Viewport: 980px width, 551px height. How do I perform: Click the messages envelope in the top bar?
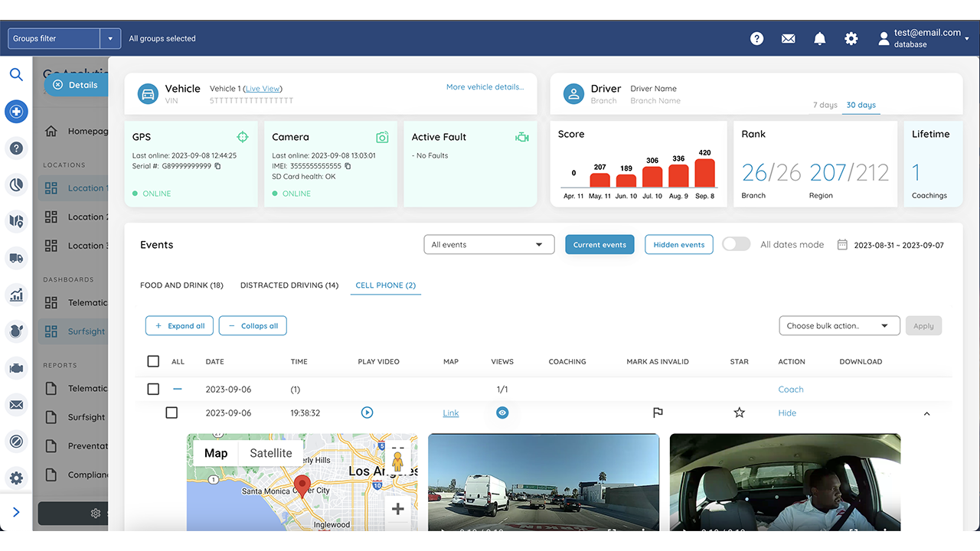pyautogui.click(x=788, y=37)
